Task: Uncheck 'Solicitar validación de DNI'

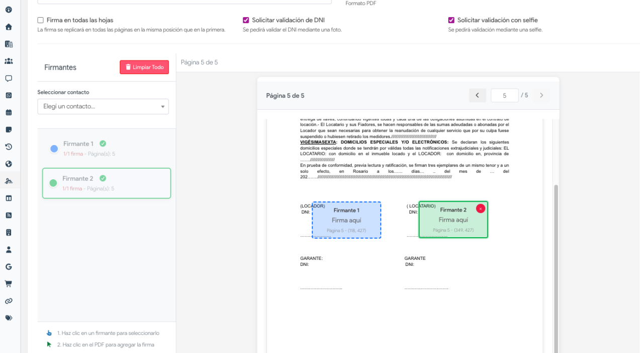Action: click(x=246, y=20)
